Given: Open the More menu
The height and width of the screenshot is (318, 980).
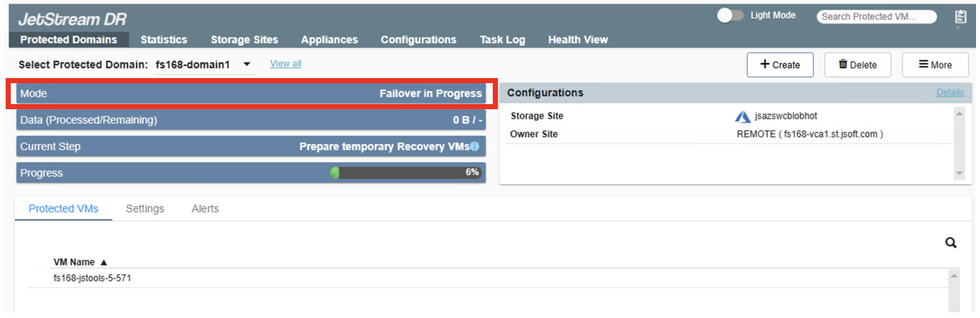Looking at the screenshot, I should (935, 65).
